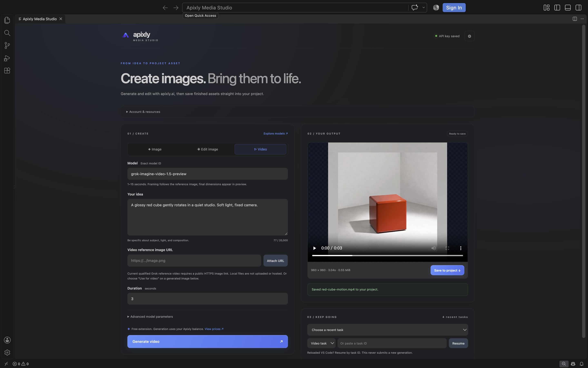The height and width of the screenshot is (368, 588).
Task: Go forward with the right arrow
Action: coord(176,8)
